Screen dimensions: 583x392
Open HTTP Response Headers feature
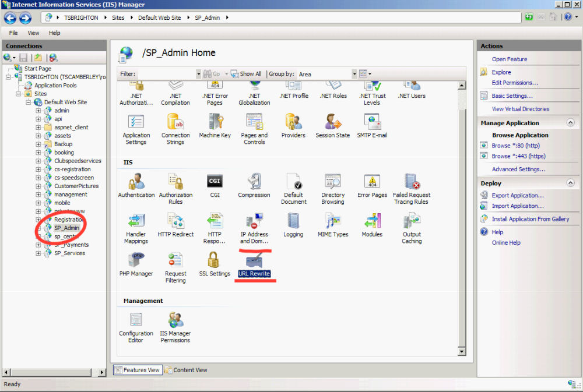tap(215, 228)
